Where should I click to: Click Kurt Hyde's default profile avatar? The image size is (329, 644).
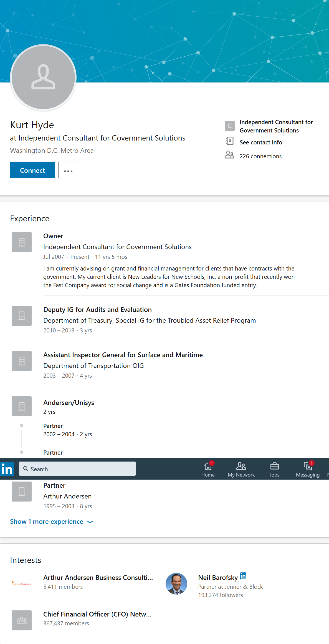click(x=43, y=77)
